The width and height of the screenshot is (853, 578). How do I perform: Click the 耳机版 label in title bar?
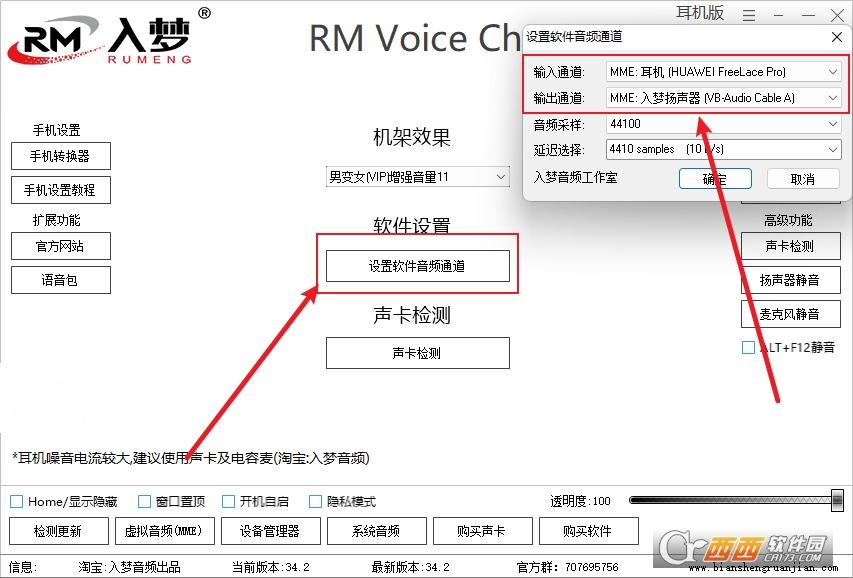[x=700, y=13]
